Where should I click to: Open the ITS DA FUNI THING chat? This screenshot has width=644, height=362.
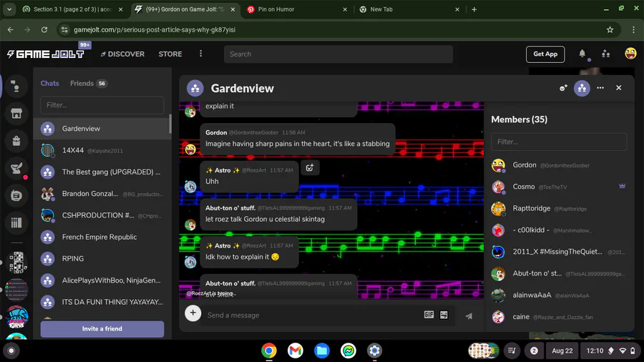click(x=102, y=302)
